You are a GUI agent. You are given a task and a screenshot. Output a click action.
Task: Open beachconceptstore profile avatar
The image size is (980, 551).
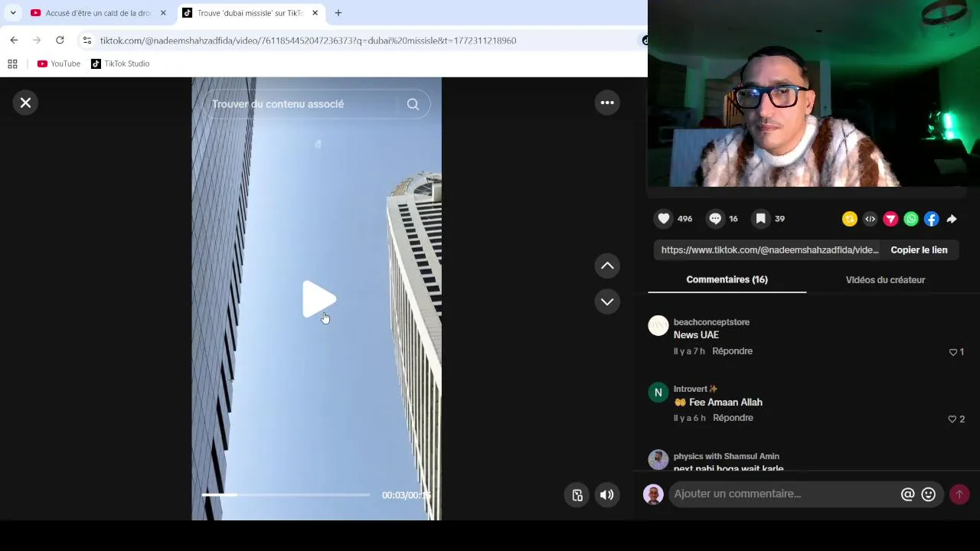658,325
